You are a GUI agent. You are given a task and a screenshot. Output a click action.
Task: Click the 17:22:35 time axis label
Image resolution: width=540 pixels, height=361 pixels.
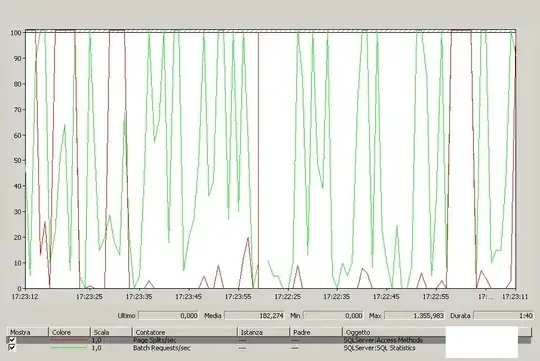tap(337, 297)
